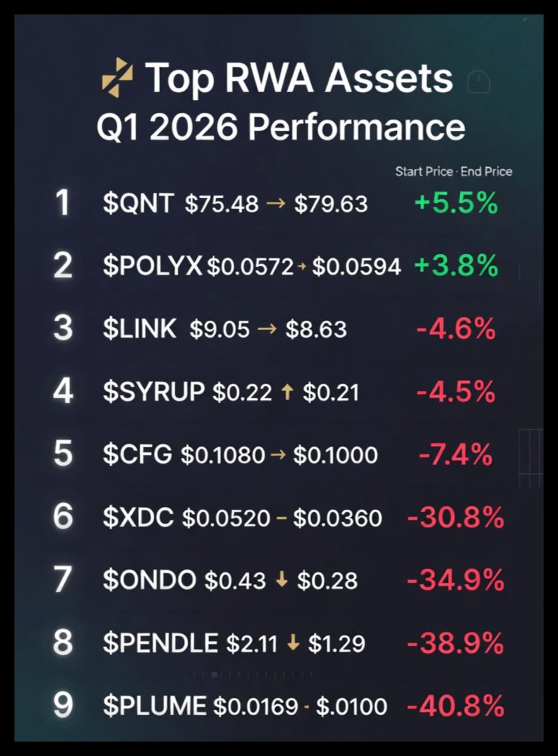Click the Top RWA Assets title
This screenshot has height=756, width=558.
[x=299, y=79]
